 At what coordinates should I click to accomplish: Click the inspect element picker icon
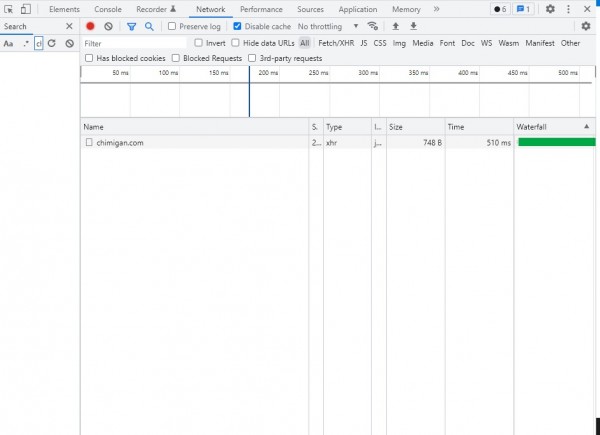tap(9, 9)
